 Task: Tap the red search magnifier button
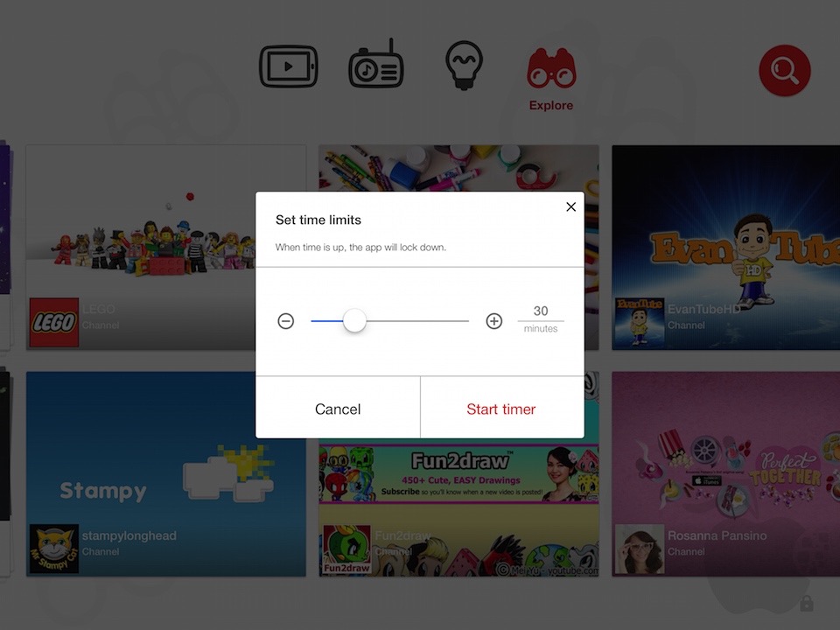(x=785, y=70)
